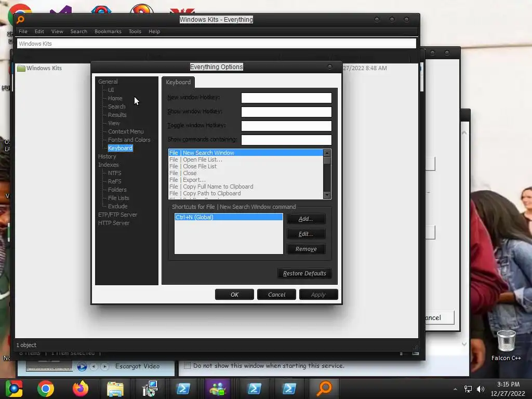Open the View menu
Screen dimensions: 532x399
(x=57, y=32)
